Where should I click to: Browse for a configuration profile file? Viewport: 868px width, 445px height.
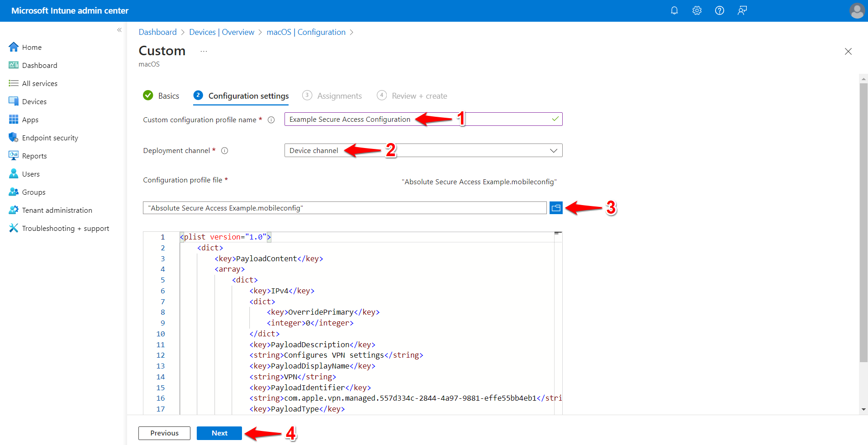pyautogui.click(x=556, y=208)
